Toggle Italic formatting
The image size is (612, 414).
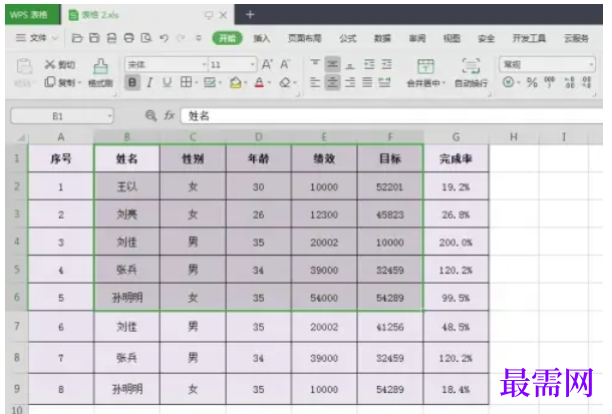149,82
